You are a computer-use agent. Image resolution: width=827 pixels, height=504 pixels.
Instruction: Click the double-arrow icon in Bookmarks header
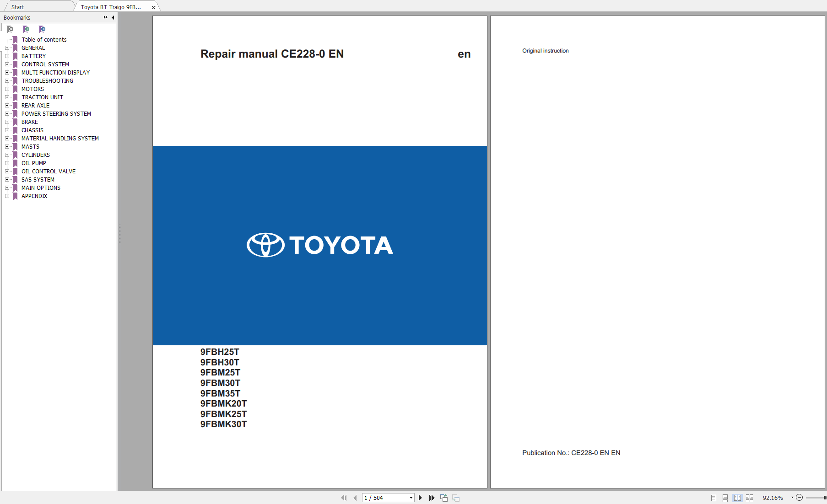(106, 17)
